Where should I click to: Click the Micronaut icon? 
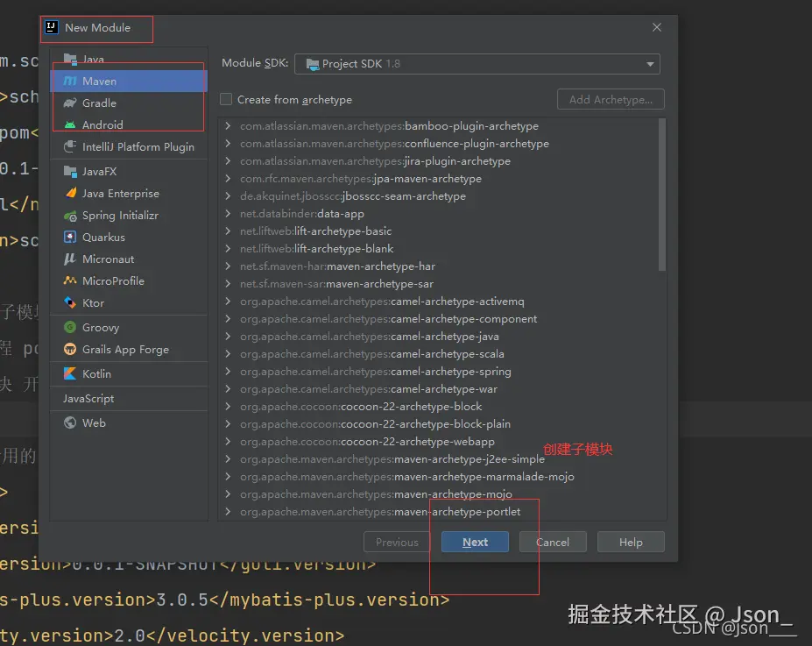pyautogui.click(x=70, y=259)
